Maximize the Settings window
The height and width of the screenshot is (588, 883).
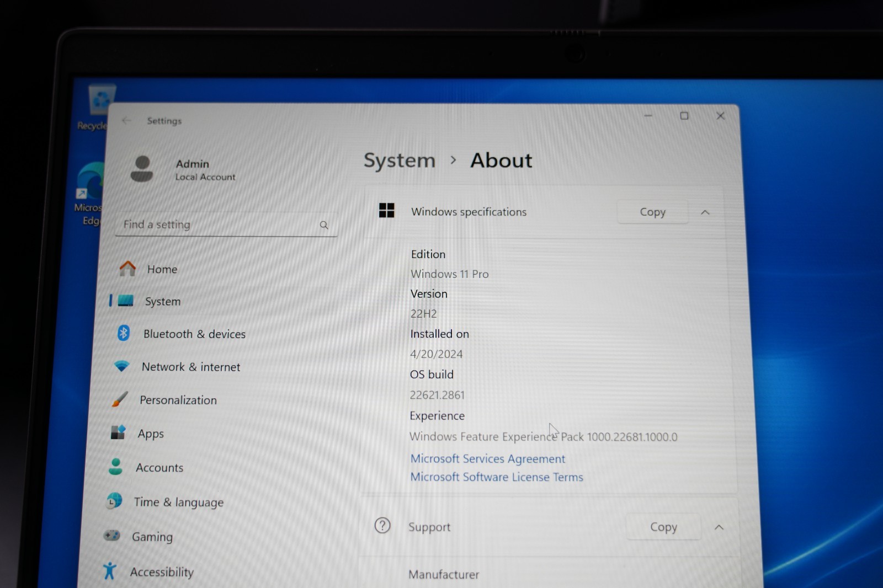point(684,116)
